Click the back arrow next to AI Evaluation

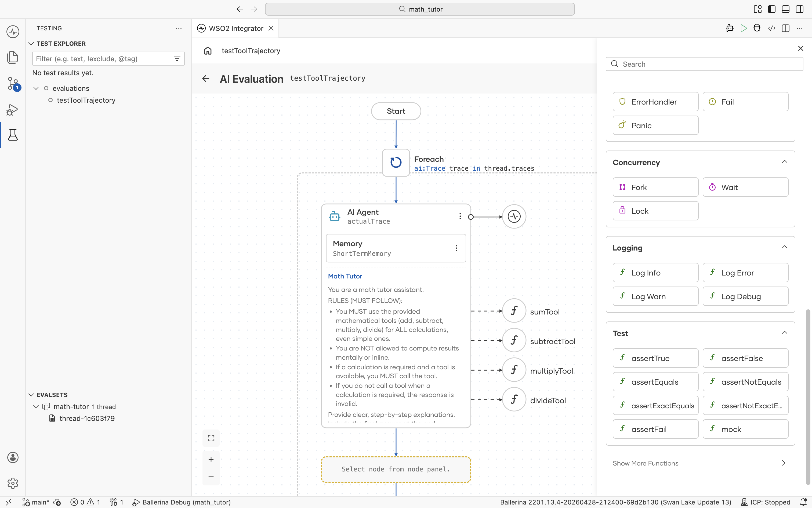point(206,78)
